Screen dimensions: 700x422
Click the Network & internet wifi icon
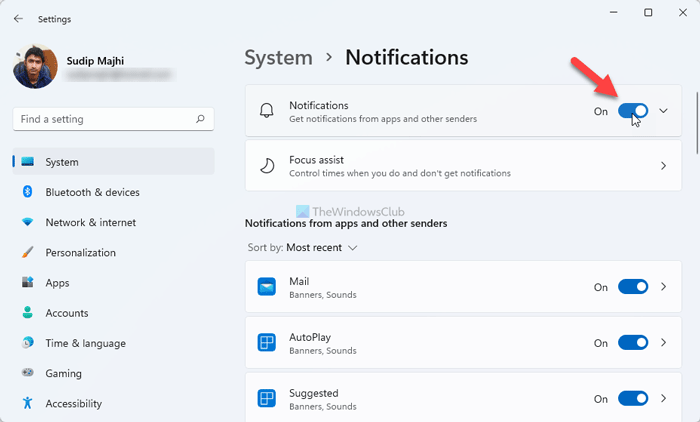[27, 222]
